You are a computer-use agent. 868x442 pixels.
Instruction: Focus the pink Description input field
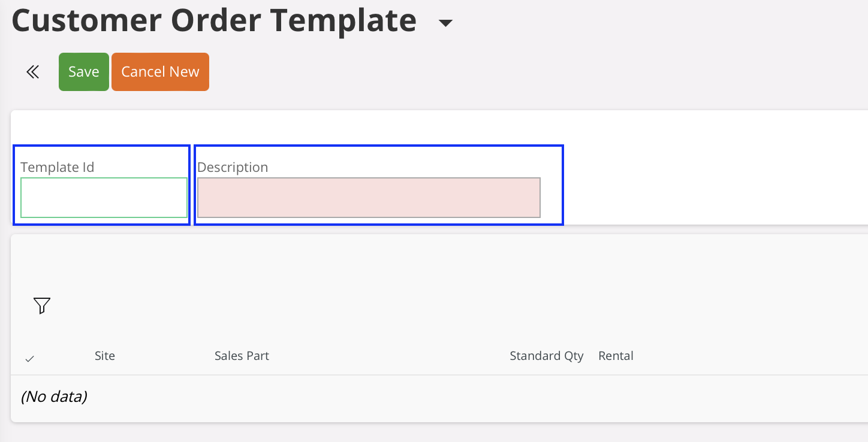click(369, 198)
